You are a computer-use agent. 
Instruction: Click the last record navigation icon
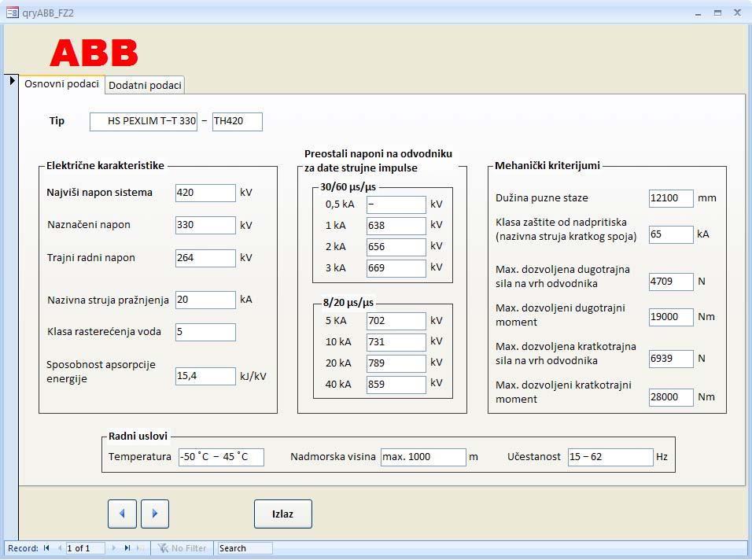127,548
